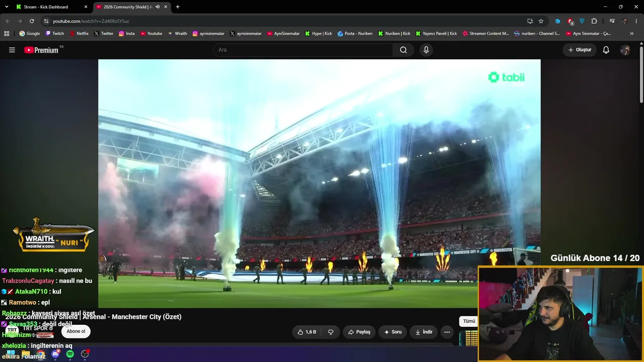Start voice search with microphone icon
This screenshot has height=362, width=644.
(x=426, y=50)
